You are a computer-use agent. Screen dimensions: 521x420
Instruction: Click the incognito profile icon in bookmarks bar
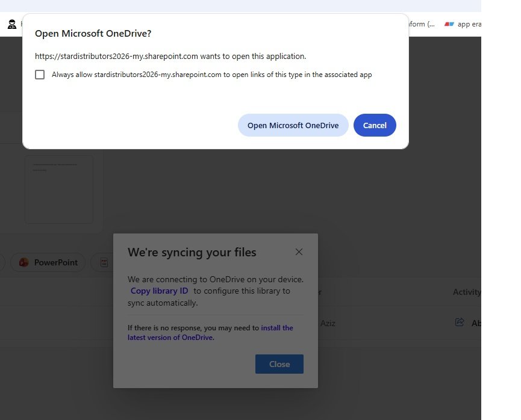12,24
